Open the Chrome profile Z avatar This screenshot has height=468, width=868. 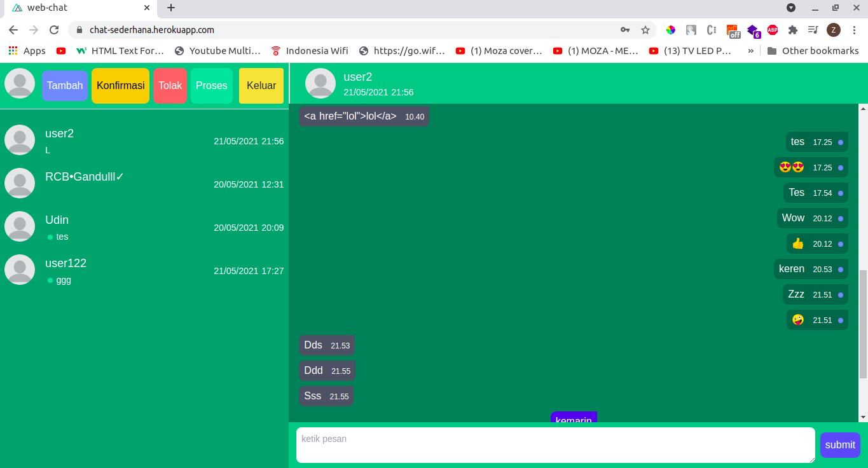(834, 30)
